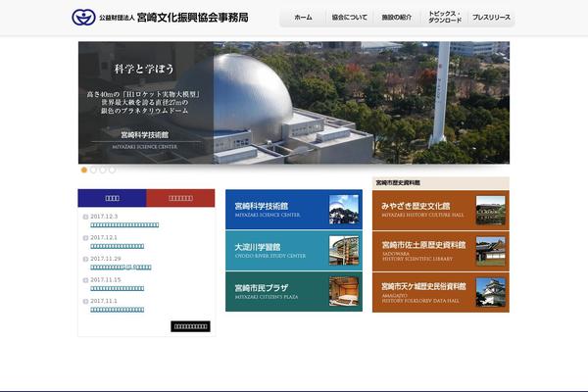Click the Sadowara library thumbnail photo
This screenshot has width=588, height=392.
(x=491, y=251)
